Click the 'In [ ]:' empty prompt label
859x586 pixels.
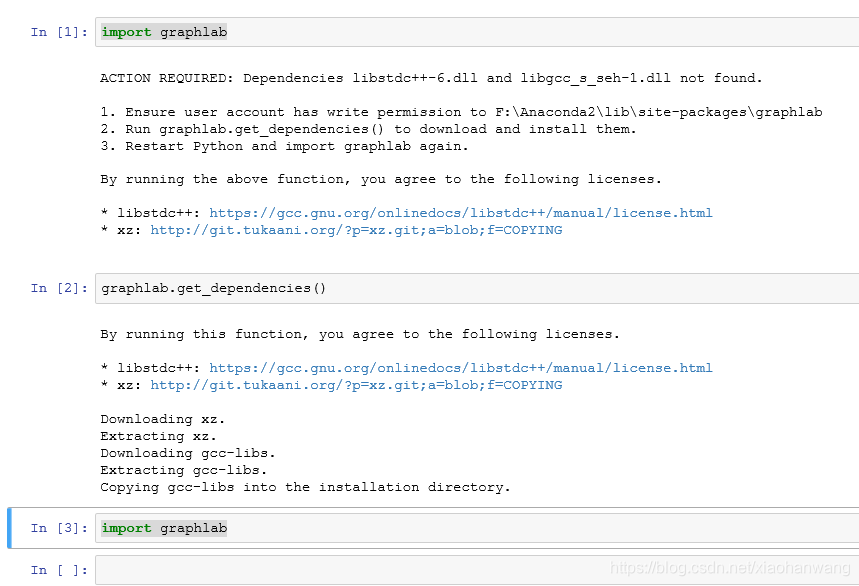point(59,570)
